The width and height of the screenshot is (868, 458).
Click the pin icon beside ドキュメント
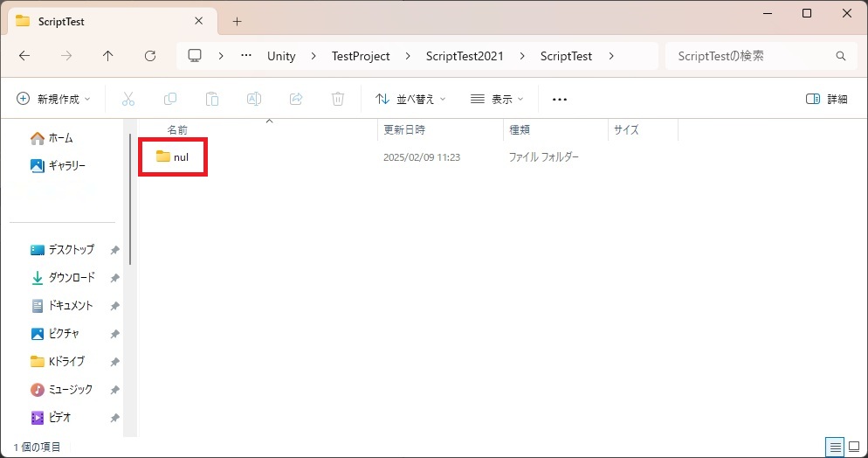[114, 306]
